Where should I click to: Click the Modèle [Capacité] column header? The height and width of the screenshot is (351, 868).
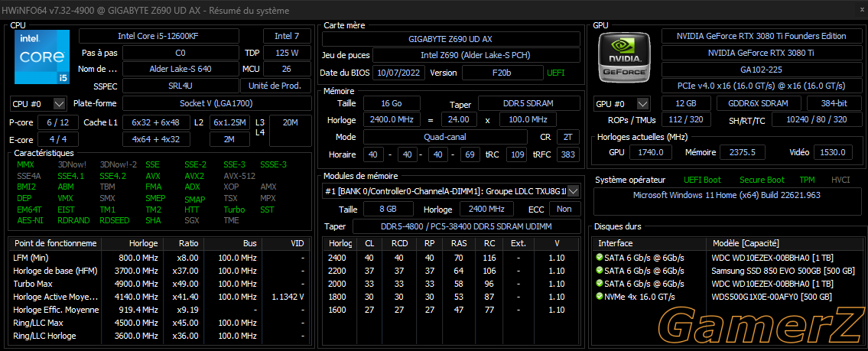point(786,244)
